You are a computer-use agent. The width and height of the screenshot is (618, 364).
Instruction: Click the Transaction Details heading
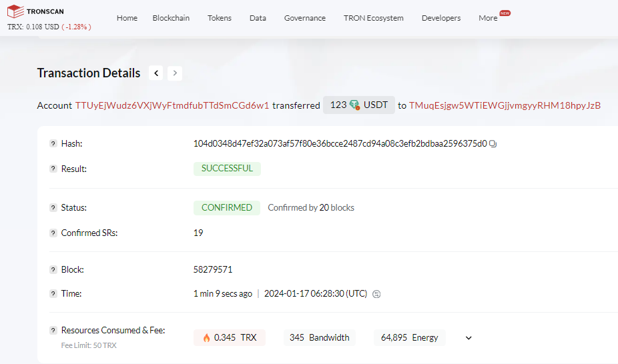coord(89,73)
